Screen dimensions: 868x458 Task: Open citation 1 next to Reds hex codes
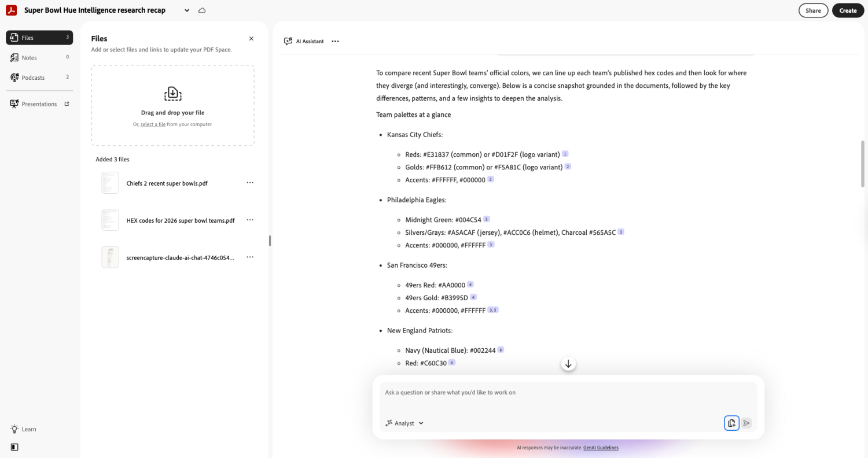click(565, 154)
